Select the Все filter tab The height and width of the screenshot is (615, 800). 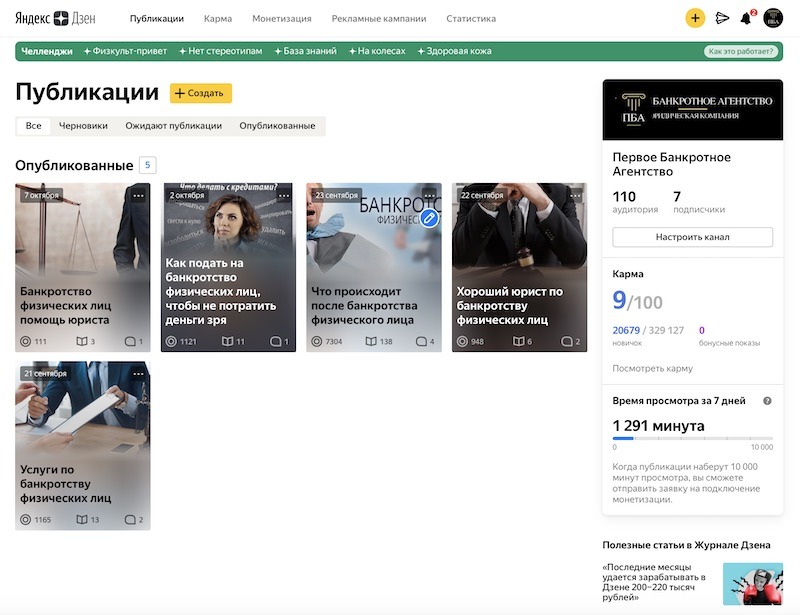(34, 126)
